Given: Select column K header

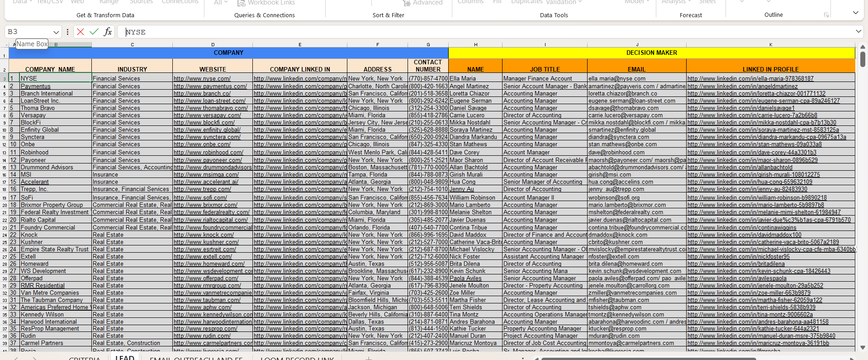Looking at the screenshot, I should pyautogui.click(x=771, y=45).
